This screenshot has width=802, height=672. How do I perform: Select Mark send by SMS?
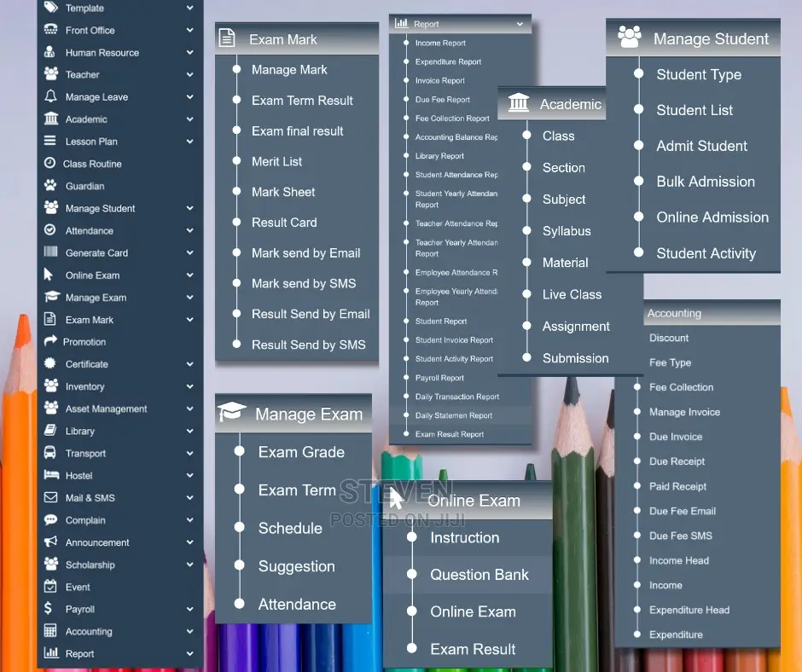(x=303, y=283)
